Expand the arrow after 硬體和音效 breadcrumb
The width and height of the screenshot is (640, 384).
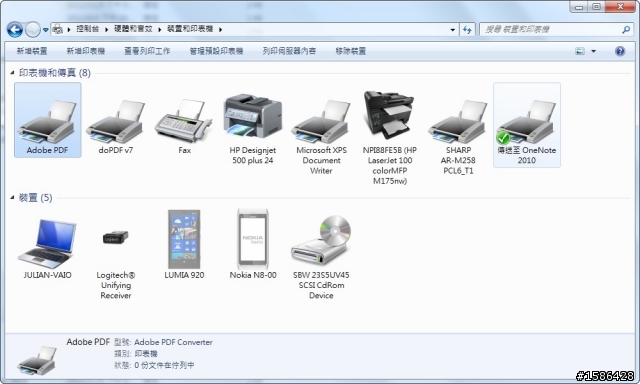[160, 29]
